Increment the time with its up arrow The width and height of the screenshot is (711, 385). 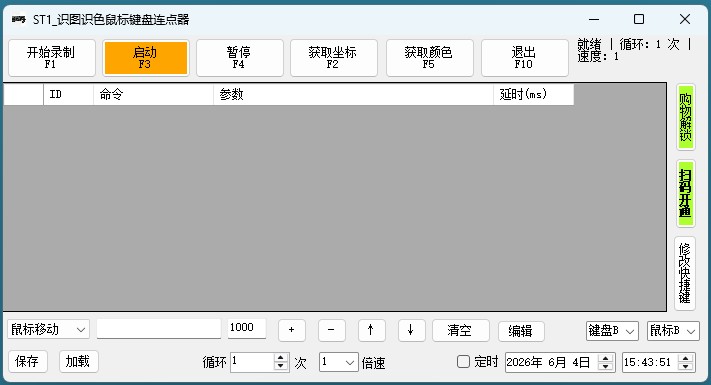click(686, 358)
